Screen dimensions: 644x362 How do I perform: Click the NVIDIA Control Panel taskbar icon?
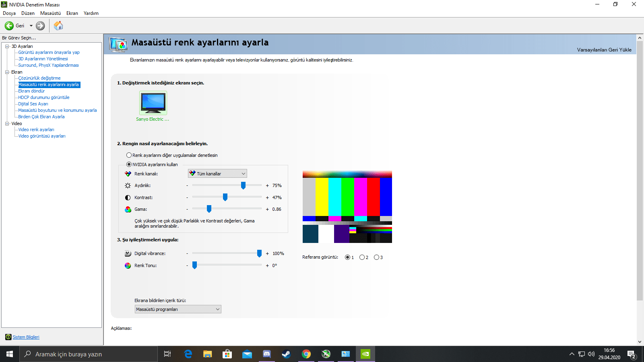pos(365,354)
